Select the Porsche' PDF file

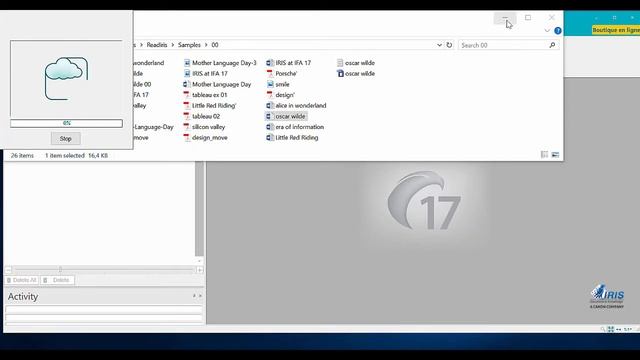click(282, 73)
